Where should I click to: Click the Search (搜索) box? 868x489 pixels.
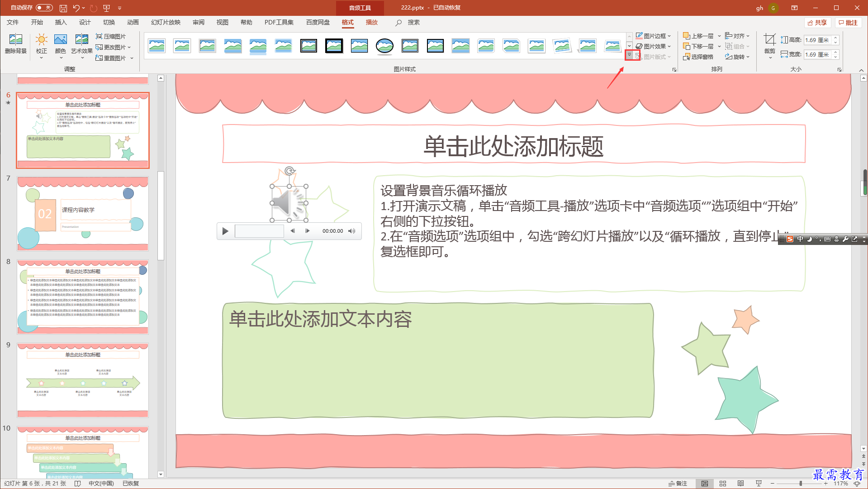(x=408, y=22)
